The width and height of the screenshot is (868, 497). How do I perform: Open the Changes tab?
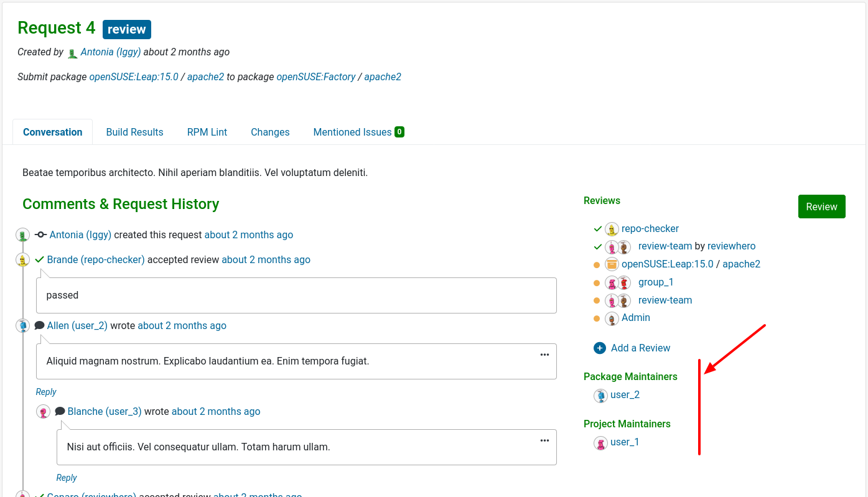270,132
